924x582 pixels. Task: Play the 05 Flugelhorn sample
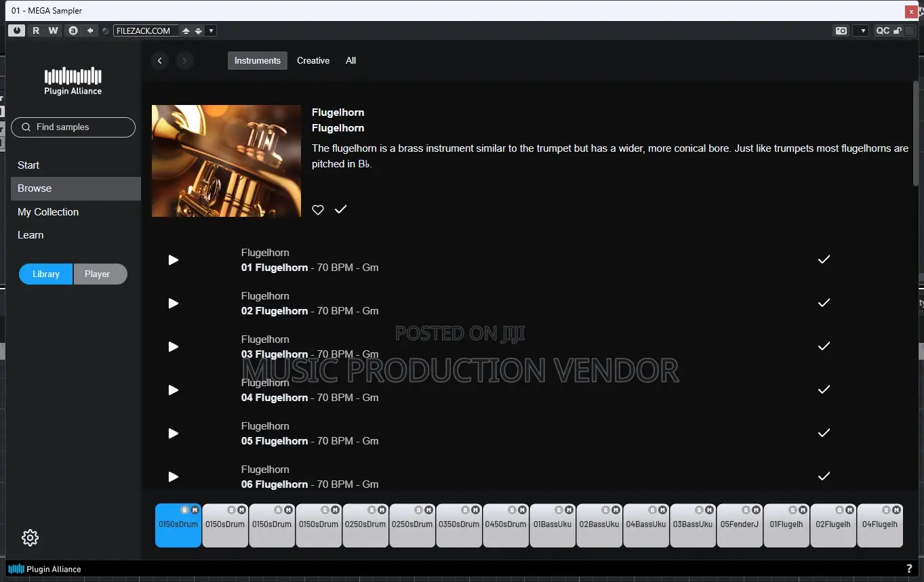pyautogui.click(x=174, y=433)
